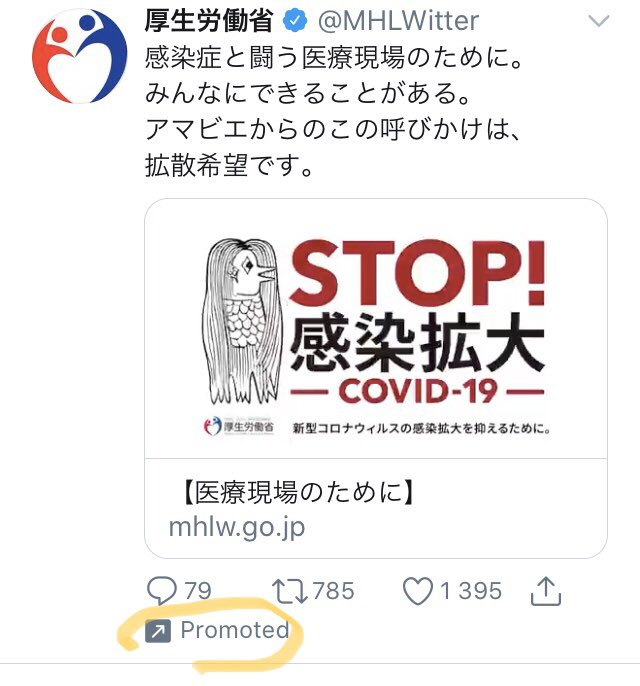This screenshot has height=686, width=640.
Task: View the 1 395 likes count
Action: coord(470,591)
